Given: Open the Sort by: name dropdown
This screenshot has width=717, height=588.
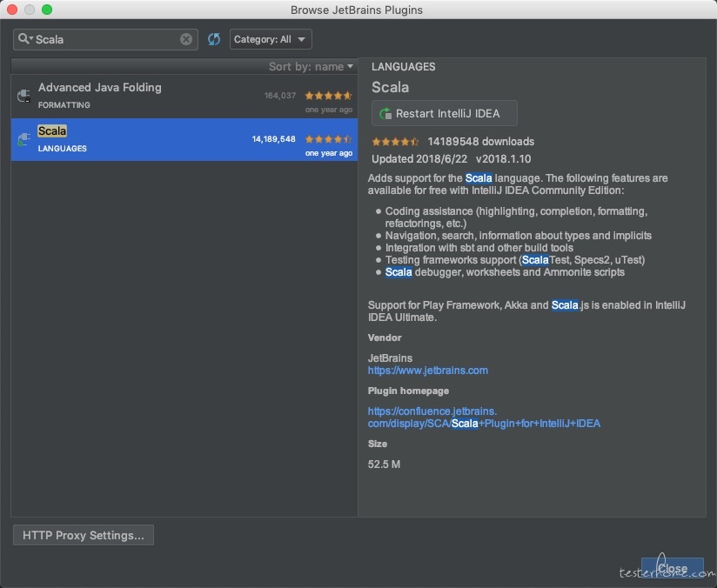Looking at the screenshot, I should (x=311, y=67).
